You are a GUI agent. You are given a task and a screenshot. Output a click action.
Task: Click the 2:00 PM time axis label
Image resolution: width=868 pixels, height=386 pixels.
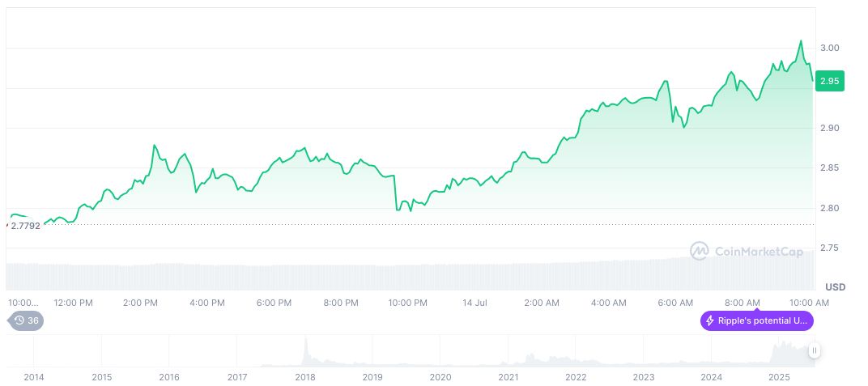[140, 303]
